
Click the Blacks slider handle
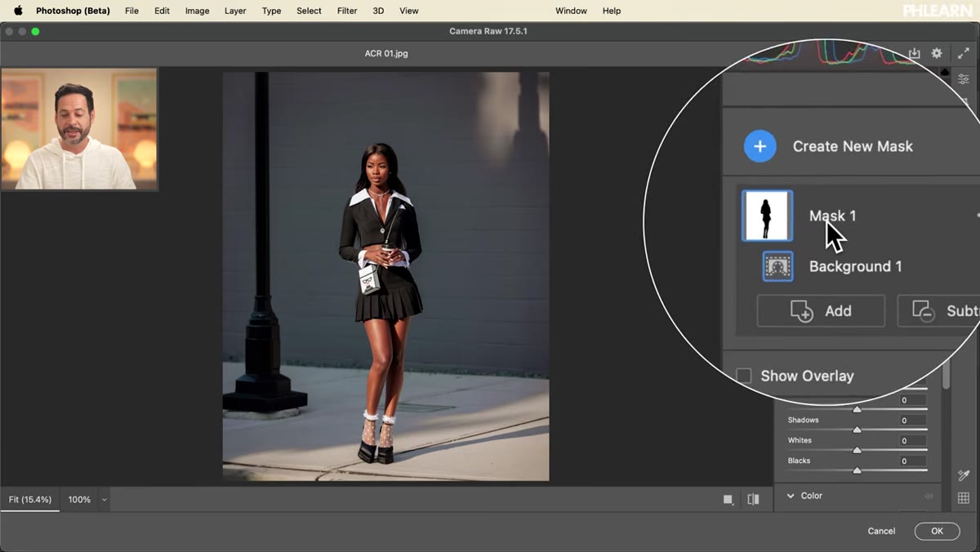[x=857, y=470]
